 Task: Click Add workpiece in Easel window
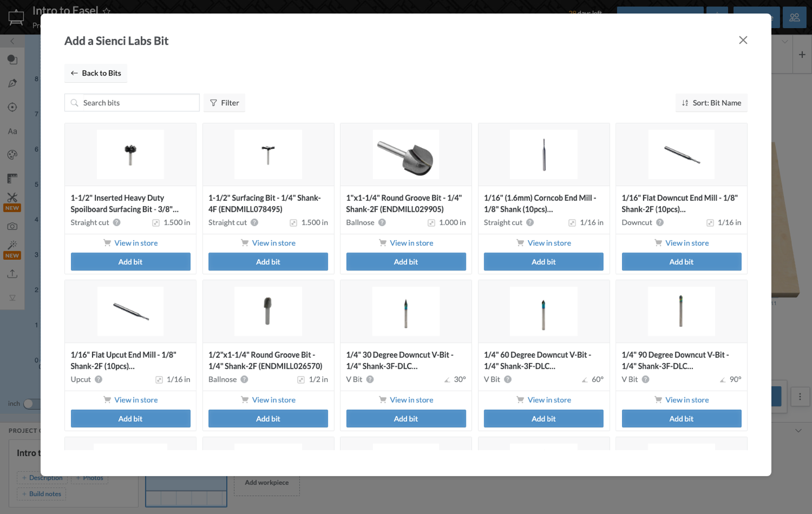point(267,482)
